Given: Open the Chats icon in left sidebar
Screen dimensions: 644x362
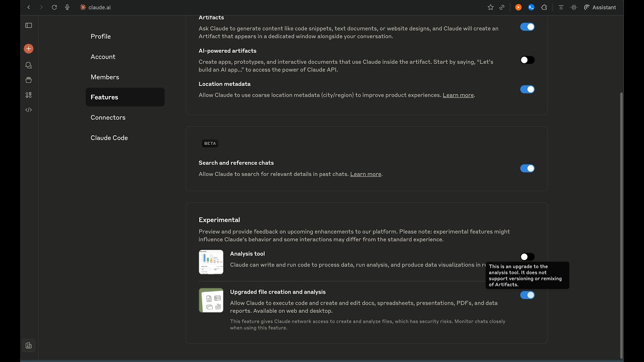Looking at the screenshot, I should tap(29, 65).
